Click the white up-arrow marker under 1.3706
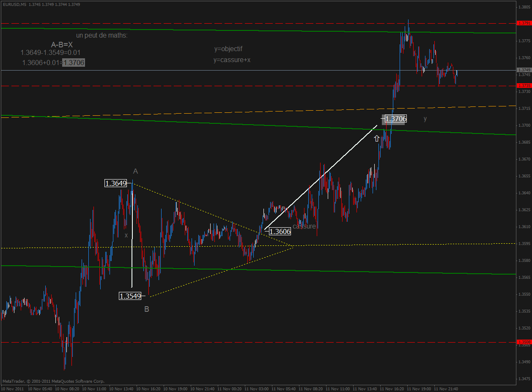The width and height of the screenshot is (532, 392). pyautogui.click(x=377, y=138)
